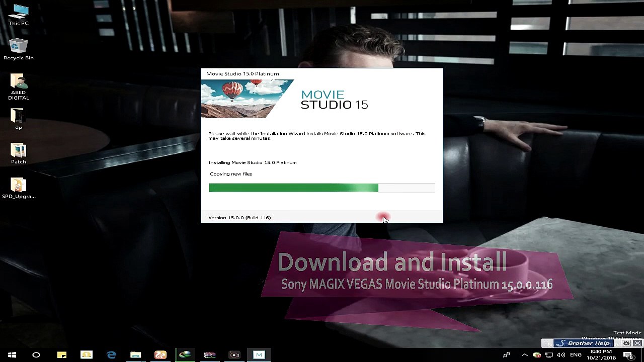This screenshot has height=362, width=644.
Task: Open Brother Help settings gear
Action: coord(626,343)
